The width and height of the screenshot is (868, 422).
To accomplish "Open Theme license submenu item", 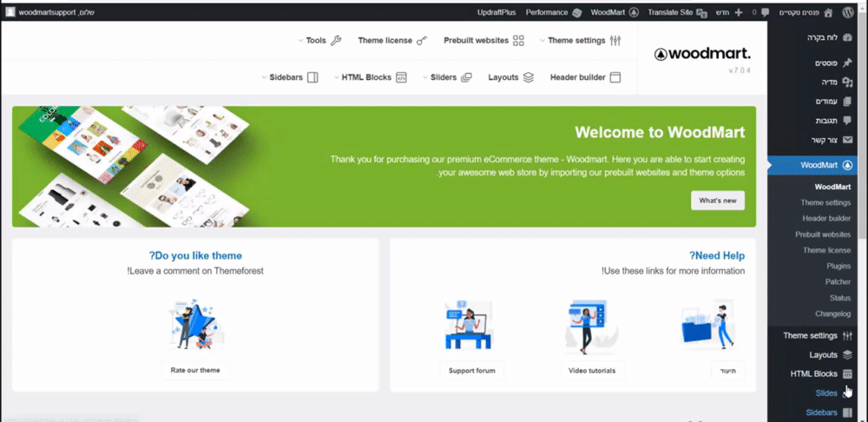I will [826, 250].
